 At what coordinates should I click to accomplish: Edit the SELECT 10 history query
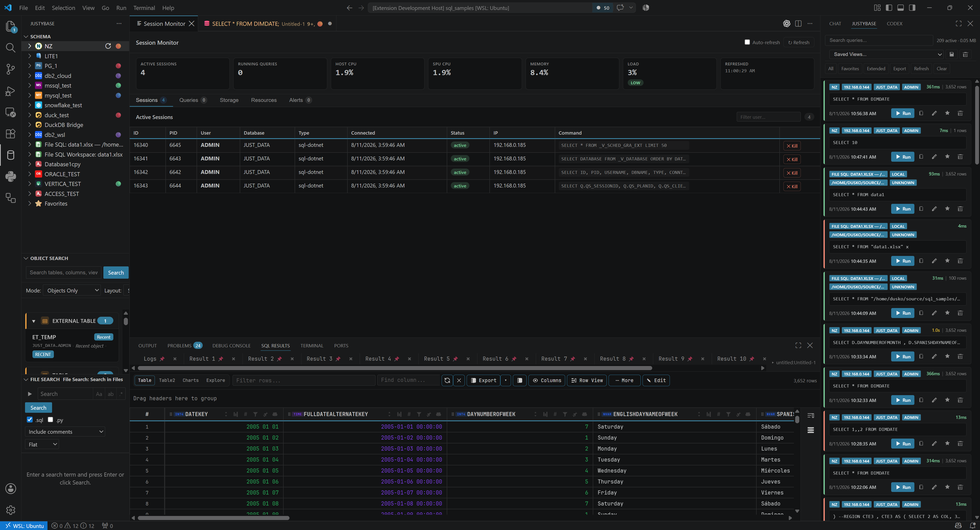pos(934,157)
